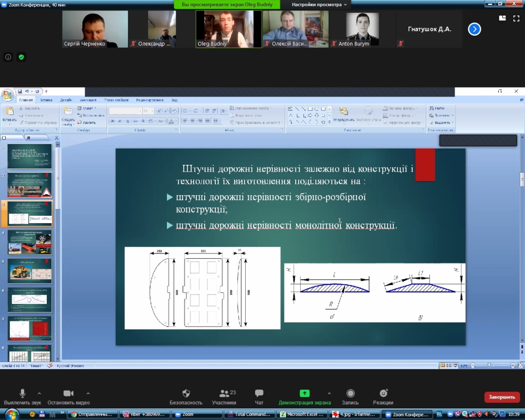The image size is (525, 420).
Task: Open the meeting info circle icon
Action: coord(8,57)
